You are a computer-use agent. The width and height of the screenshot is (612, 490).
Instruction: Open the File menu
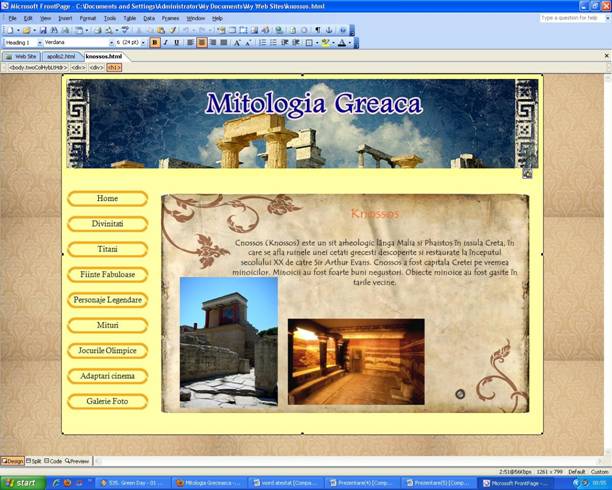click(x=12, y=18)
